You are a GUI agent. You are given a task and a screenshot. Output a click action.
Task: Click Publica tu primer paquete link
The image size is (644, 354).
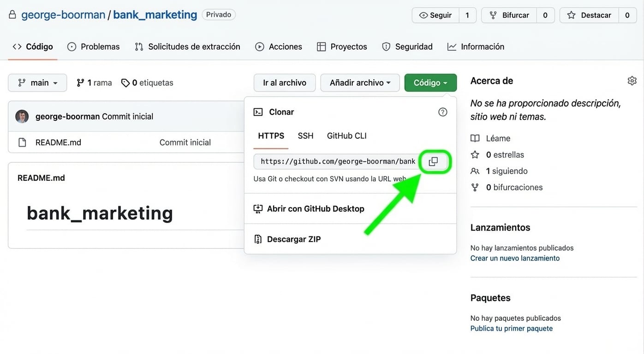[x=512, y=329]
